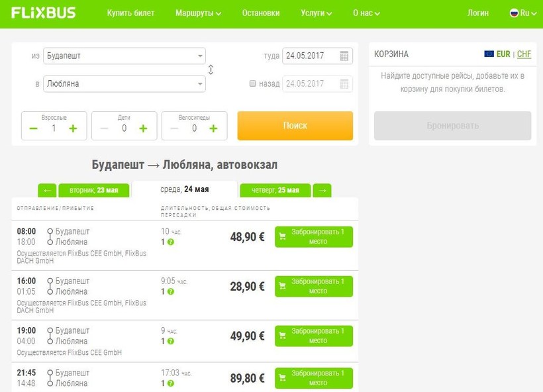Open the Маршруты menu

click(x=198, y=13)
